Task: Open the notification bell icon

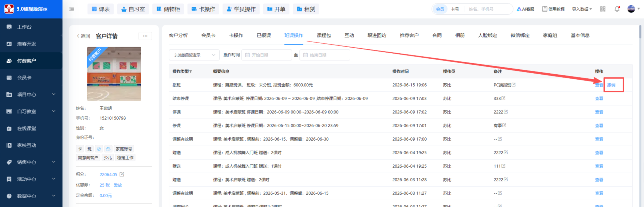Action: (617, 9)
